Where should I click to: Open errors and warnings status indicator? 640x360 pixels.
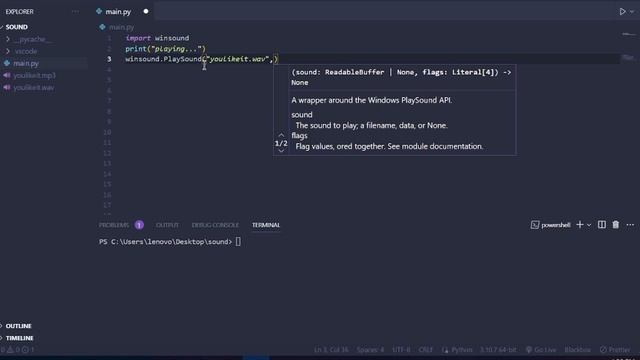click(17, 350)
